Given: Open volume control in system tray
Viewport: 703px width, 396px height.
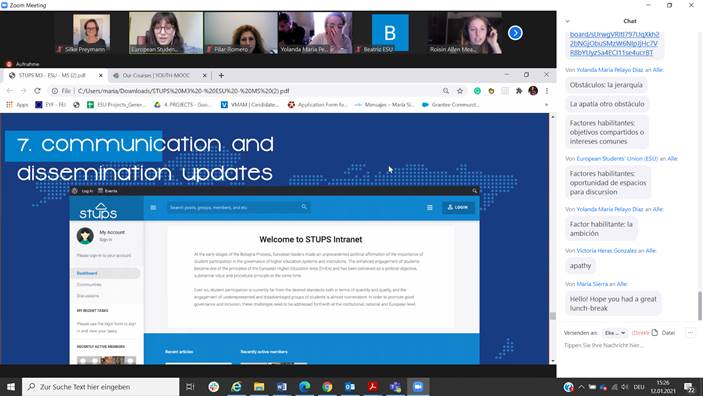Looking at the screenshot, I should (625, 387).
